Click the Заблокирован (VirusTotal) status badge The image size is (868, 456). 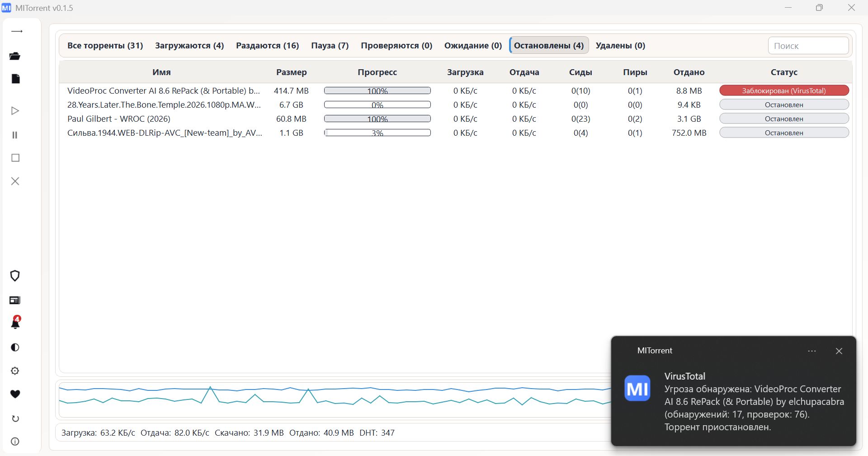784,91
